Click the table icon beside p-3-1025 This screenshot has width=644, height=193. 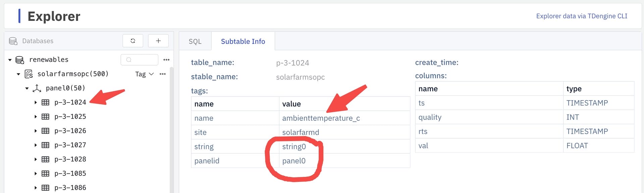click(45, 117)
